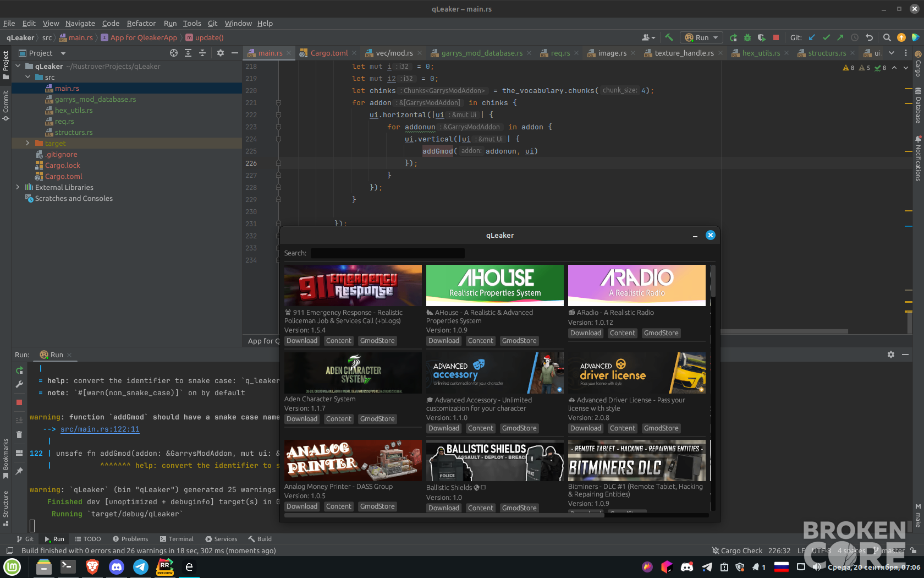Expand the target folder in tree

click(x=28, y=143)
